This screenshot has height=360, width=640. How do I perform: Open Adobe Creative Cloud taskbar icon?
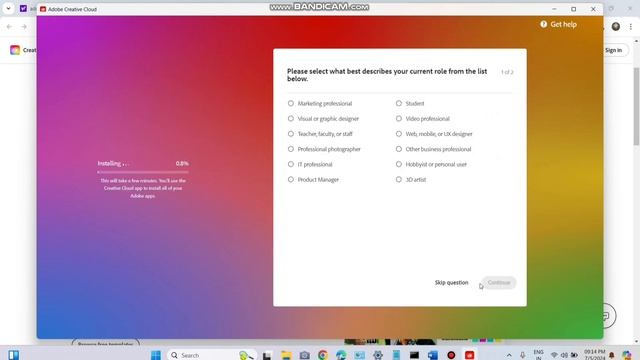click(x=469, y=355)
